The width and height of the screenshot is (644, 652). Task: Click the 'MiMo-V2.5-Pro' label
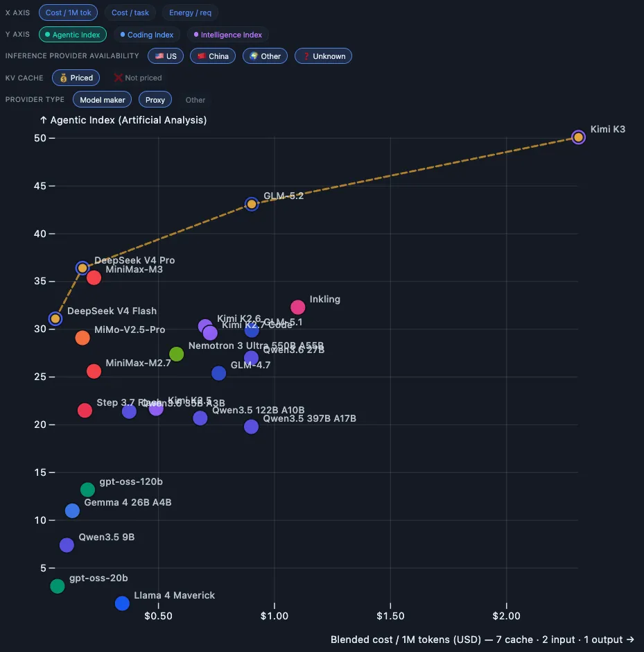click(130, 329)
